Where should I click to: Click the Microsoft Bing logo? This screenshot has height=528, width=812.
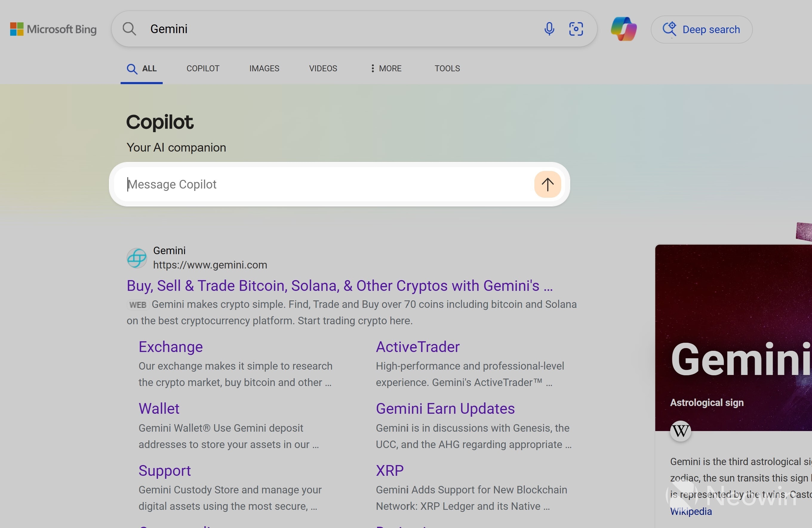pos(53,29)
